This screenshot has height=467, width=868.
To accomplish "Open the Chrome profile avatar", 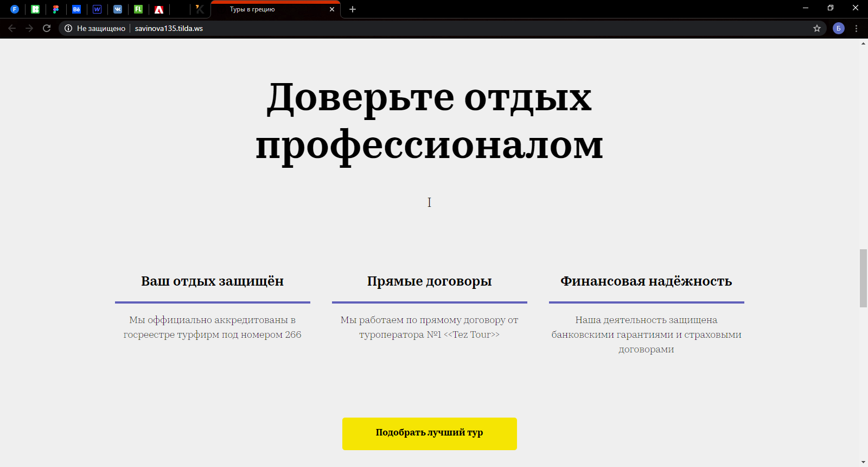I will [x=838, y=28].
